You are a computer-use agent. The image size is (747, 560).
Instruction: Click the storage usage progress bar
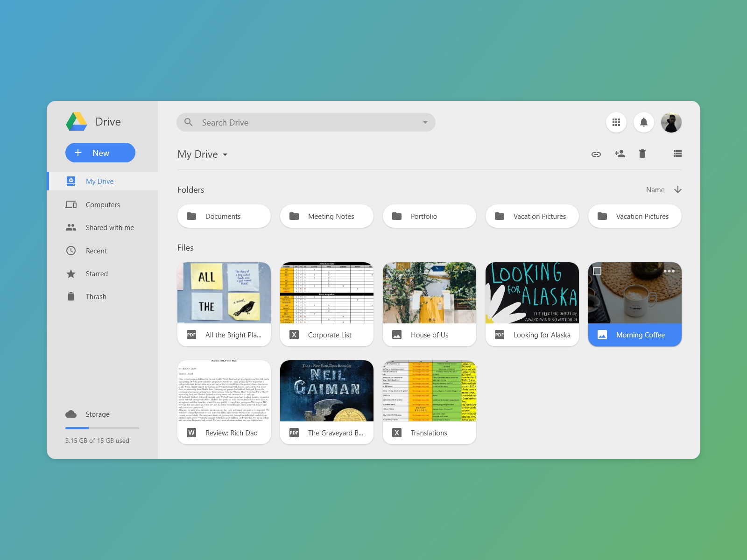coord(102,428)
